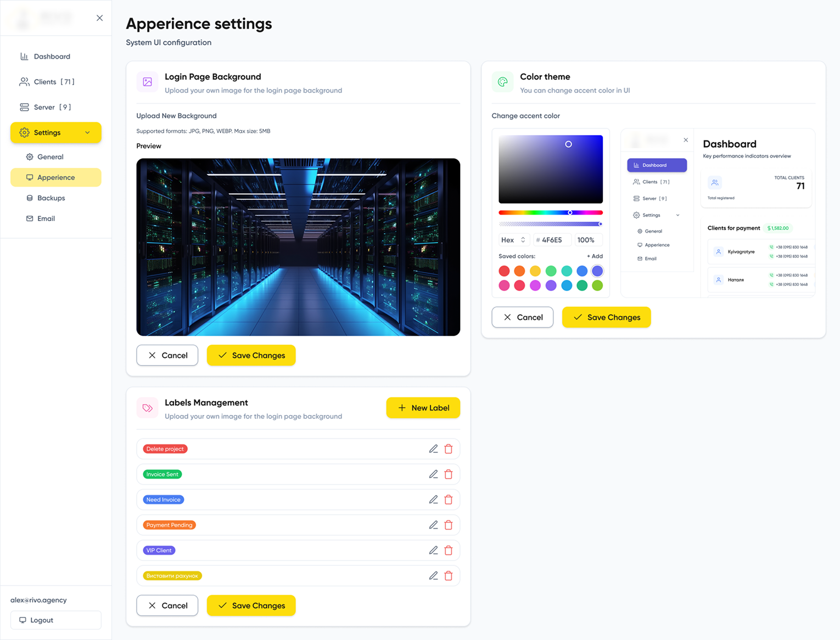
Task: Click Save Changes under Labels Management
Action: click(251, 605)
